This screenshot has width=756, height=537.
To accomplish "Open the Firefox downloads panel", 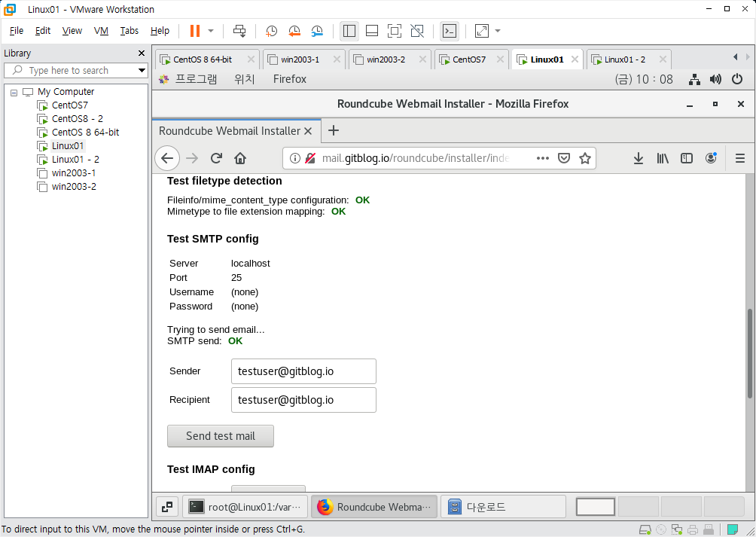I will pyautogui.click(x=639, y=158).
